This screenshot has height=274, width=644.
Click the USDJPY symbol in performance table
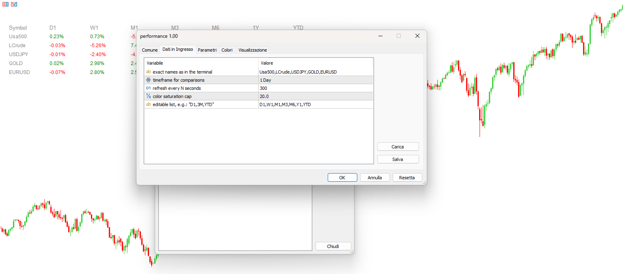tap(19, 54)
